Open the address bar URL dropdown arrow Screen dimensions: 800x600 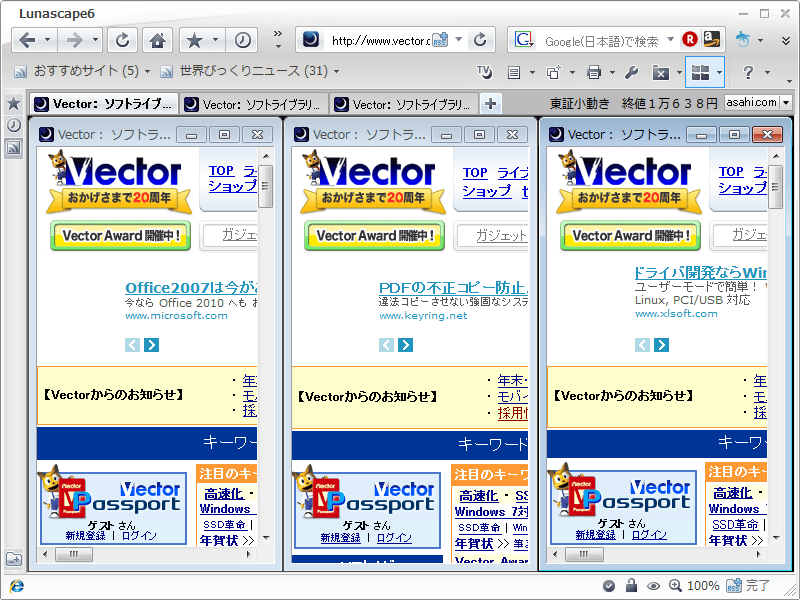(459, 39)
